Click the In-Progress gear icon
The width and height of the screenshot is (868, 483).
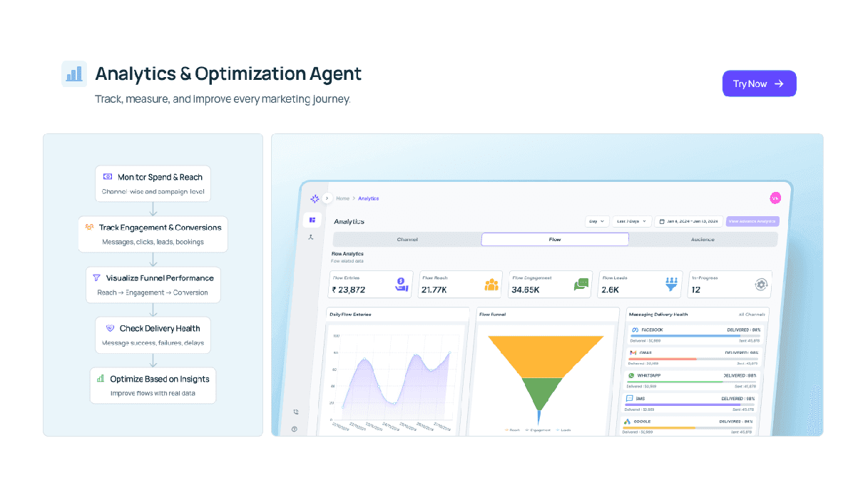click(x=761, y=285)
